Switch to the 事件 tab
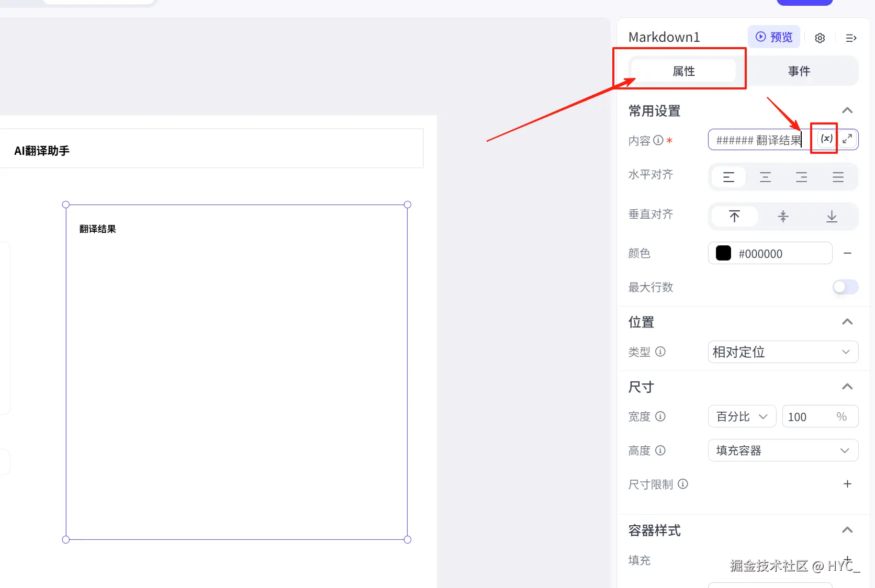This screenshot has width=875, height=588. [799, 71]
